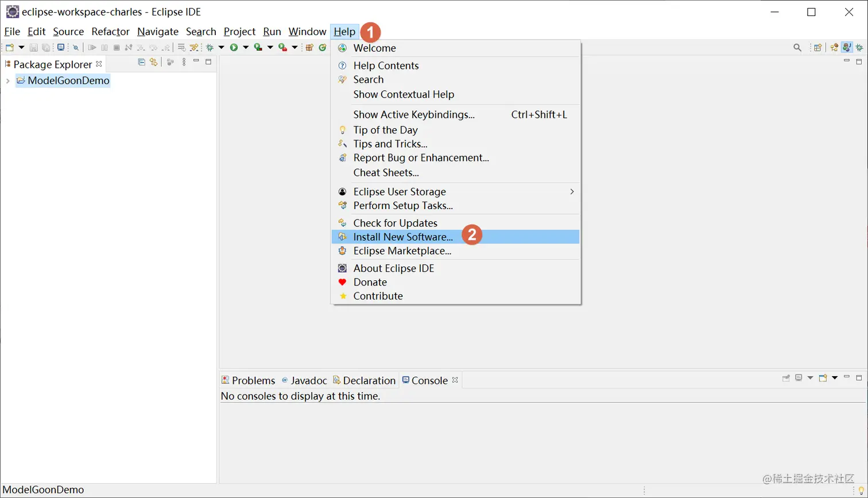Open the Debug icon's dropdown arrow
This screenshot has width=868, height=498.
pos(221,48)
